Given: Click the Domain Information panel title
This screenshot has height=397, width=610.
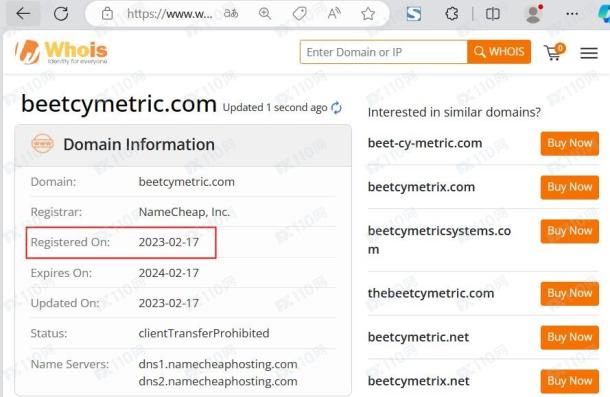Looking at the screenshot, I should click(x=139, y=144).
